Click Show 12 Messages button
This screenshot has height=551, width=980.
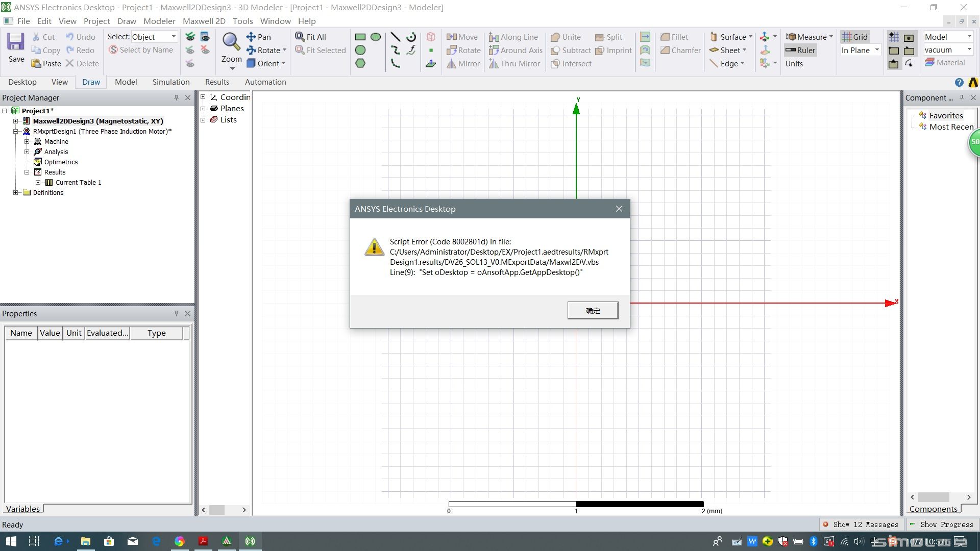pos(861,524)
